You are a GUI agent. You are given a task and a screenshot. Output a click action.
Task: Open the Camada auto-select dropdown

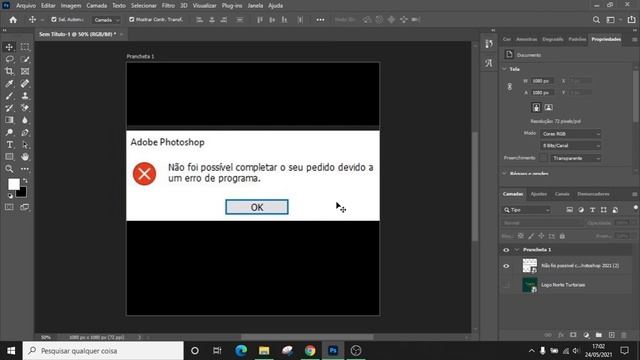[106, 20]
